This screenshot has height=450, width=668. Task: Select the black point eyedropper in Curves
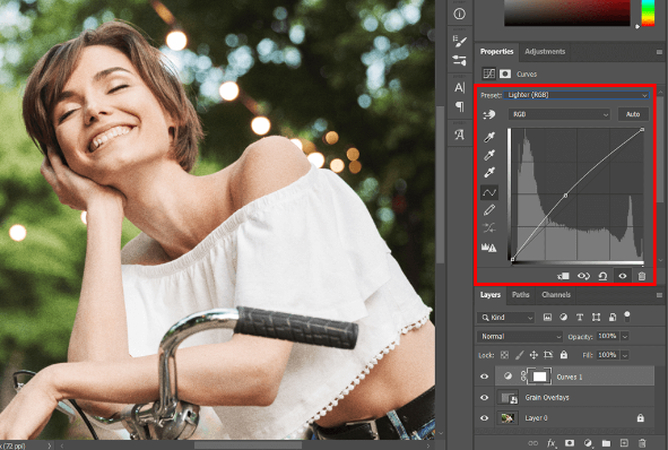tap(490, 136)
